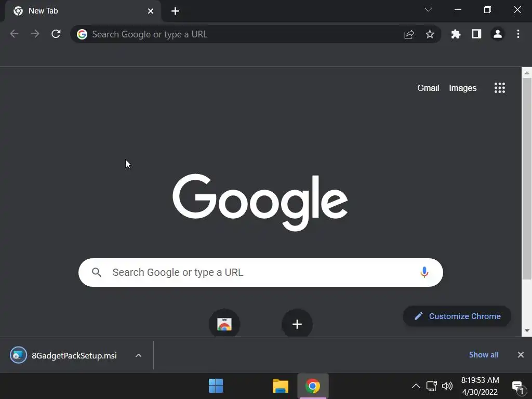Click the Google logo

[260, 202]
